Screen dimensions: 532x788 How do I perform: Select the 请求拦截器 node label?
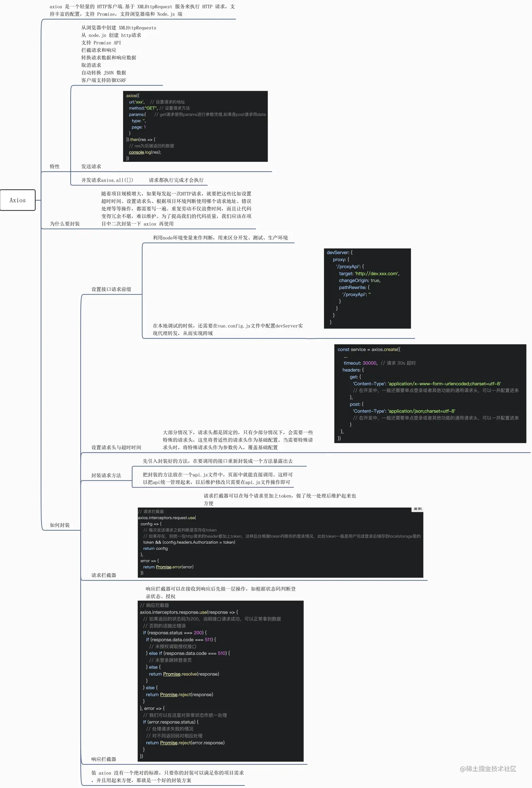[103, 575]
